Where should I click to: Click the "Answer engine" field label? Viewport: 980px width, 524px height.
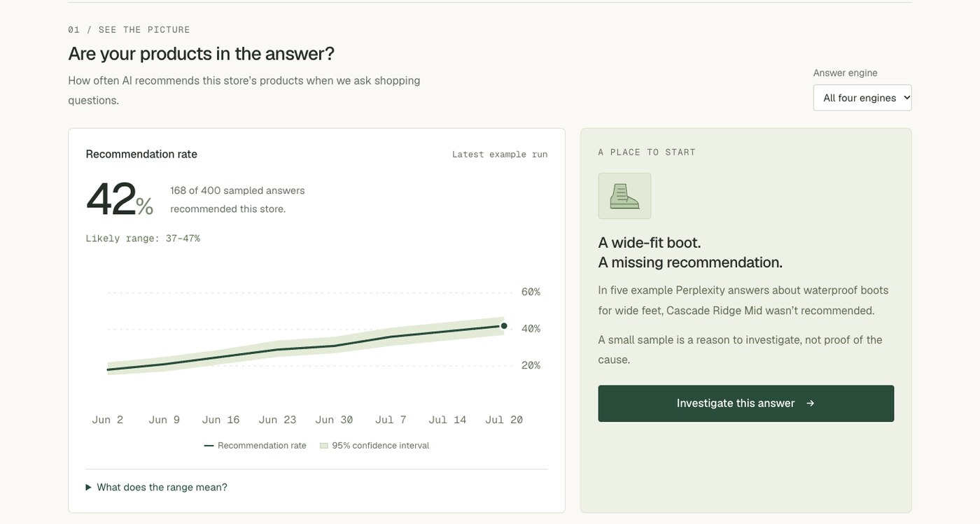coord(845,73)
